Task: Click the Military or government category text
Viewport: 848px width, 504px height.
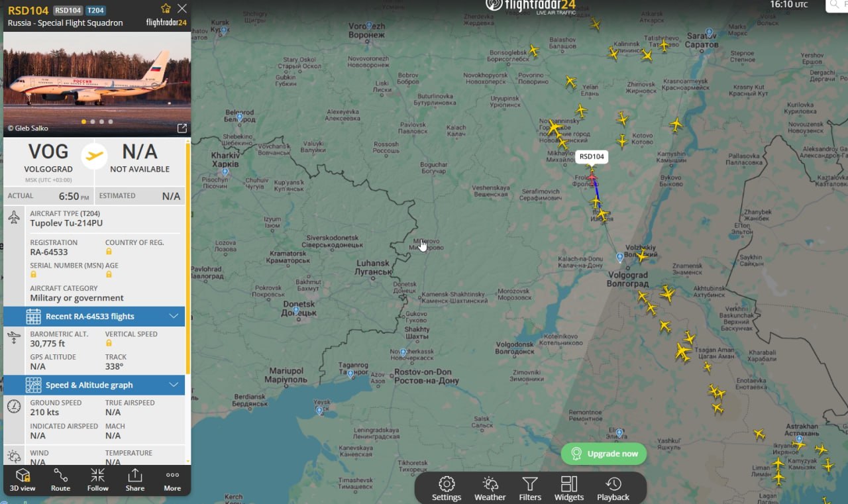Action: point(77,298)
